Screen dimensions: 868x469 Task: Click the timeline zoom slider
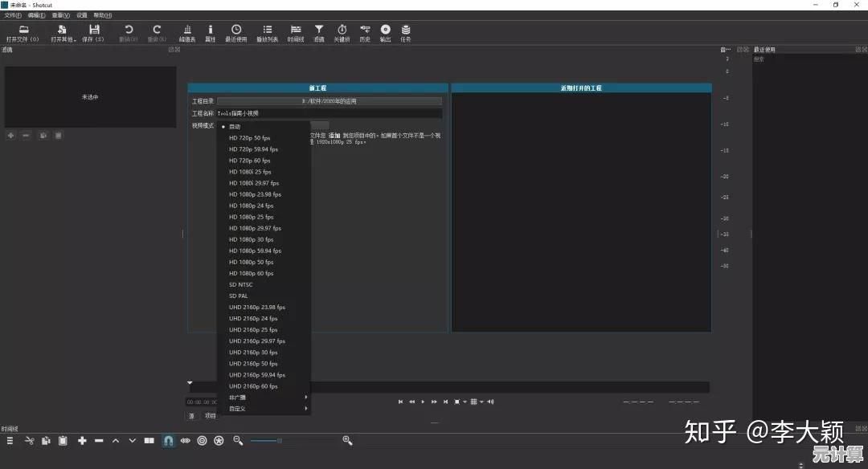(279, 440)
